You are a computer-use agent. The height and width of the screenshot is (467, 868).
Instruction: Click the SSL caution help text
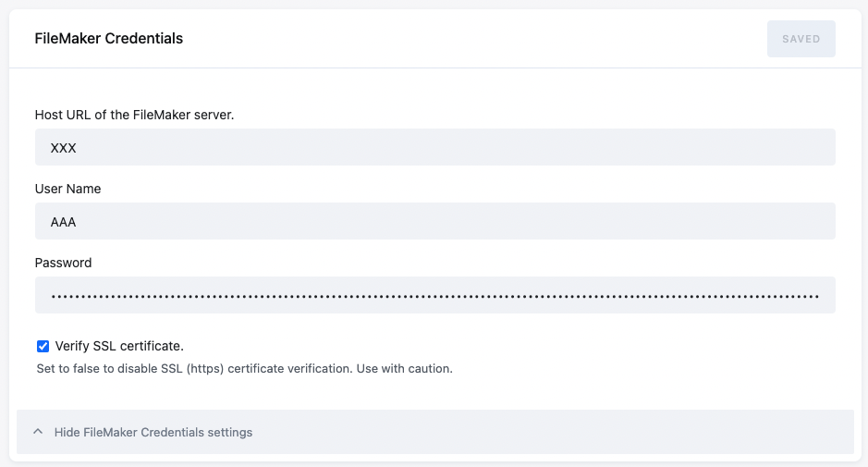tap(245, 369)
